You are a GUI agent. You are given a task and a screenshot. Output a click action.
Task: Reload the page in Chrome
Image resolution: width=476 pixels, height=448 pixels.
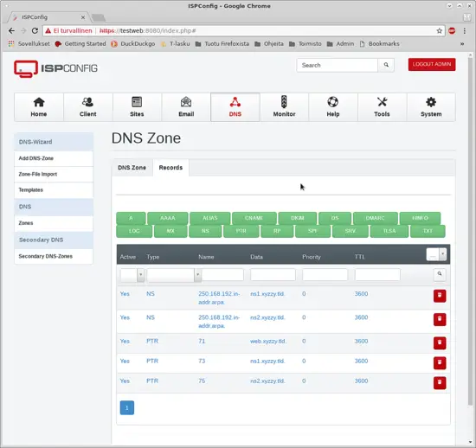[35, 30]
